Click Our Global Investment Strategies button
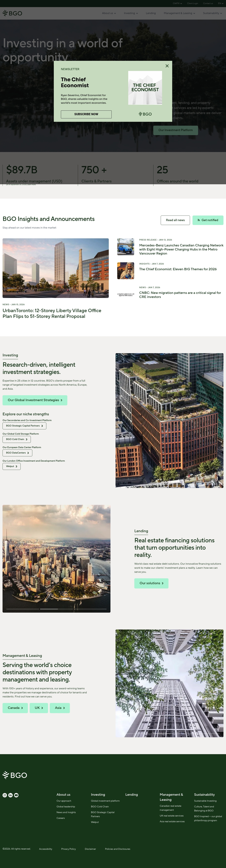The image size is (226, 868). pyautogui.click(x=35, y=400)
